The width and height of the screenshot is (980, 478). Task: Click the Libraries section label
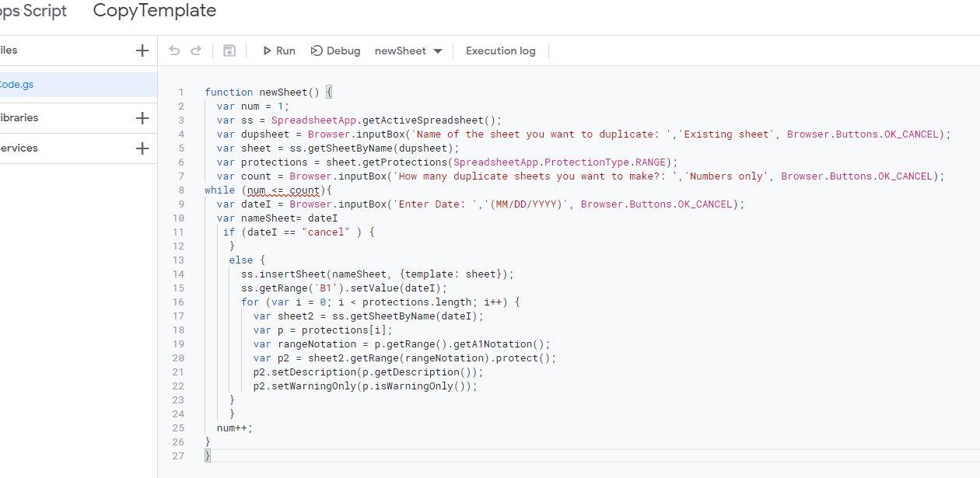click(19, 118)
